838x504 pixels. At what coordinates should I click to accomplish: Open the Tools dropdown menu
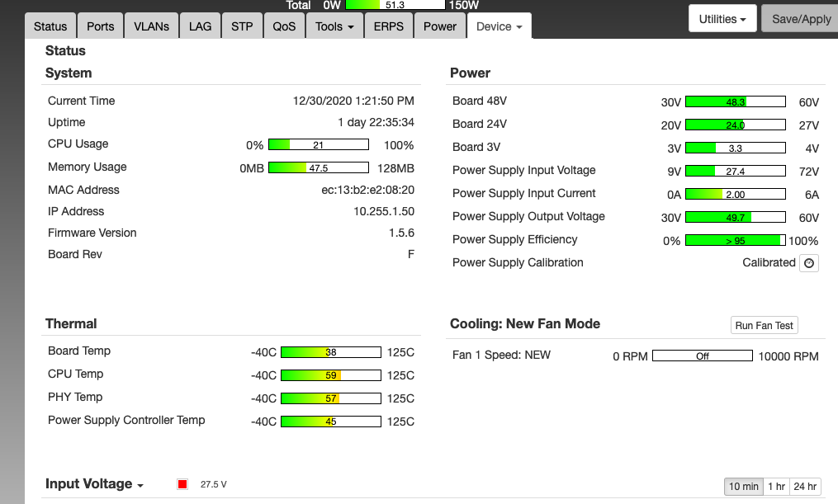tap(334, 26)
